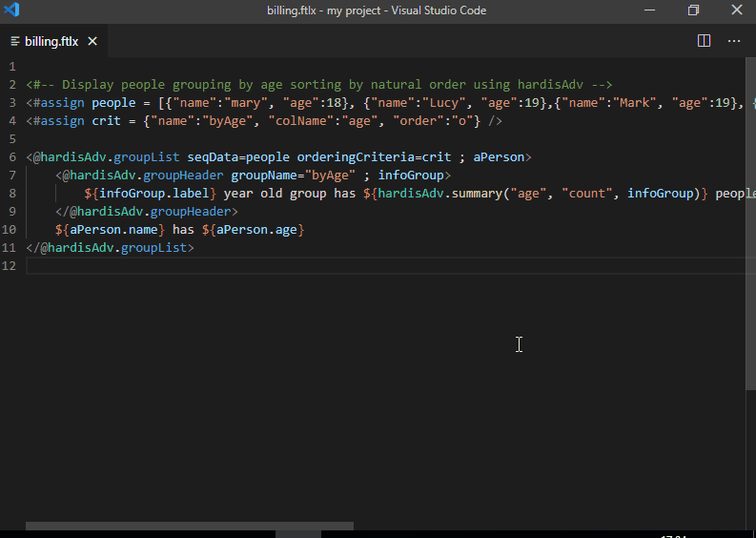Close the Visual Studio Code window

737,10
